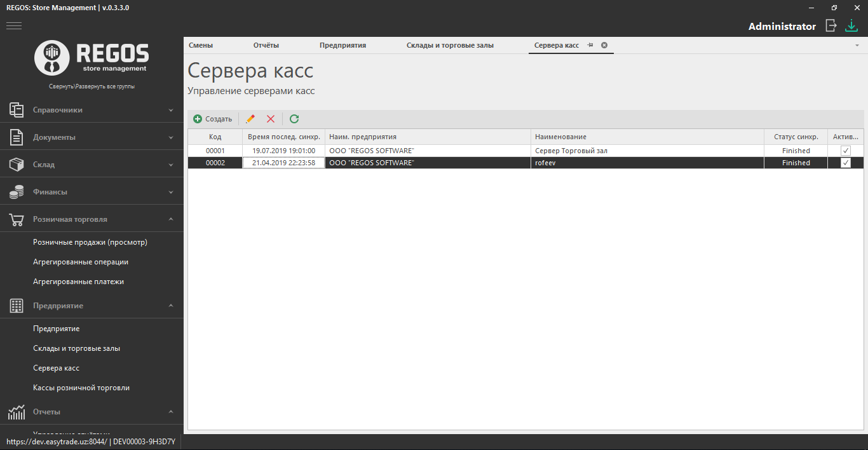Viewport: 868px width, 450px height.
Task: Open Агрегированные операции
Action: click(81, 262)
